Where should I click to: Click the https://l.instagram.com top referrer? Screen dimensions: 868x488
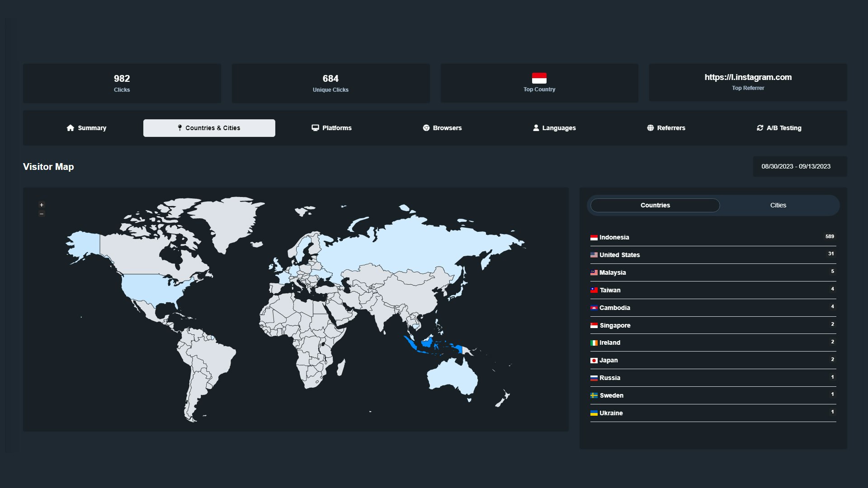tap(748, 77)
